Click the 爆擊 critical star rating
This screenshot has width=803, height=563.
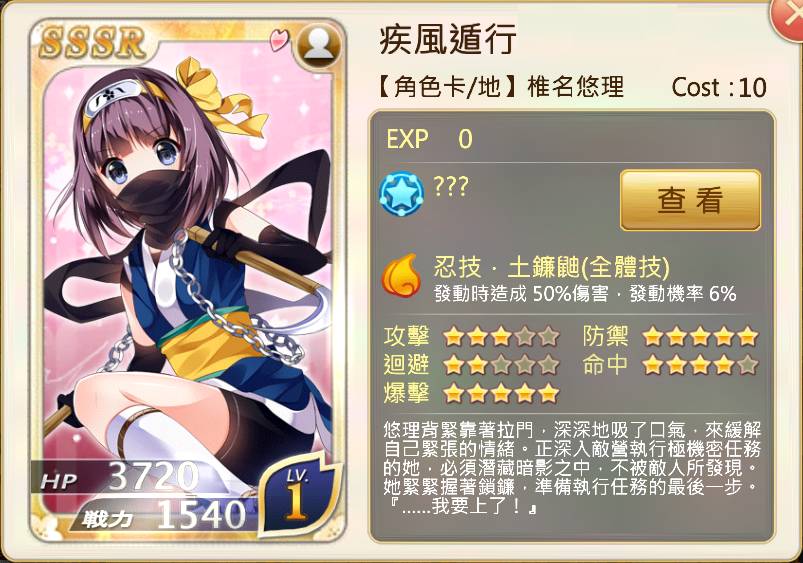coord(501,393)
